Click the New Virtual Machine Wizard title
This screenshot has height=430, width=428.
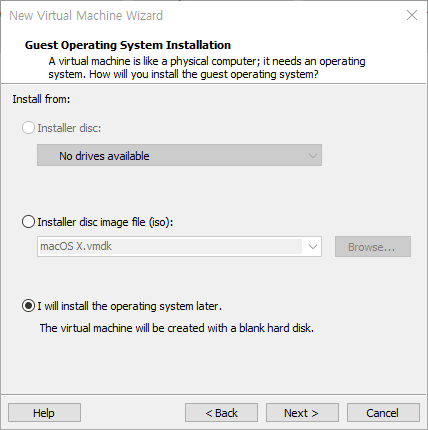coord(86,16)
